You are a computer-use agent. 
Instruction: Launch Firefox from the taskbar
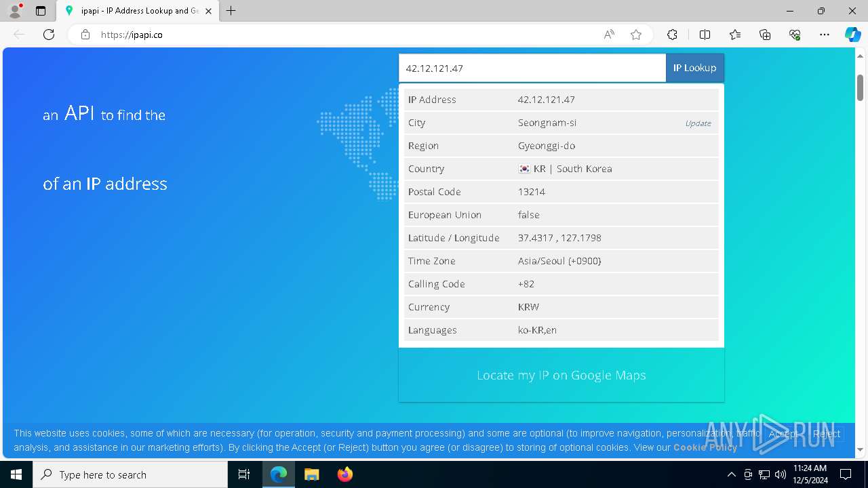pyautogui.click(x=344, y=474)
